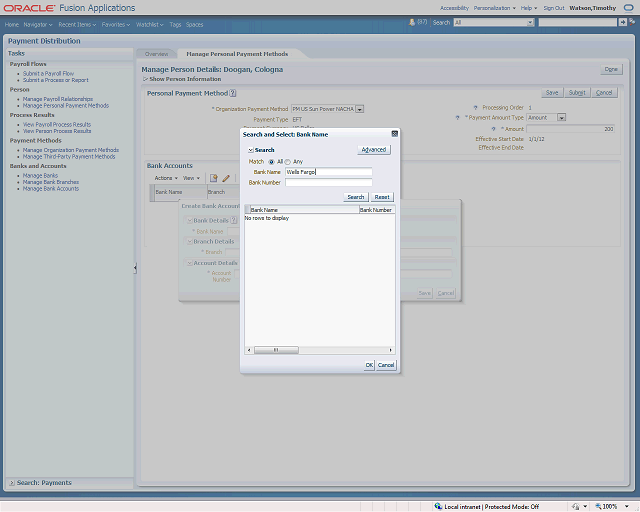Open the advanced search icon beside go arrow

632,22
